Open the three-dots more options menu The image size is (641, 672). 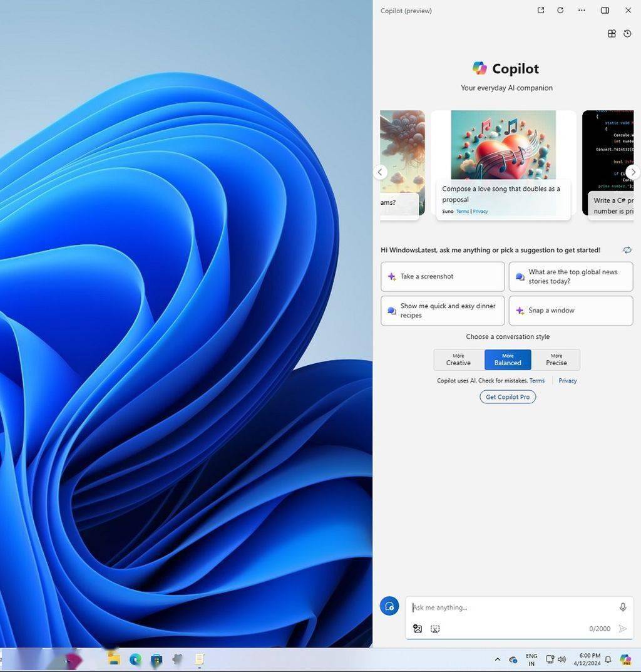582,11
